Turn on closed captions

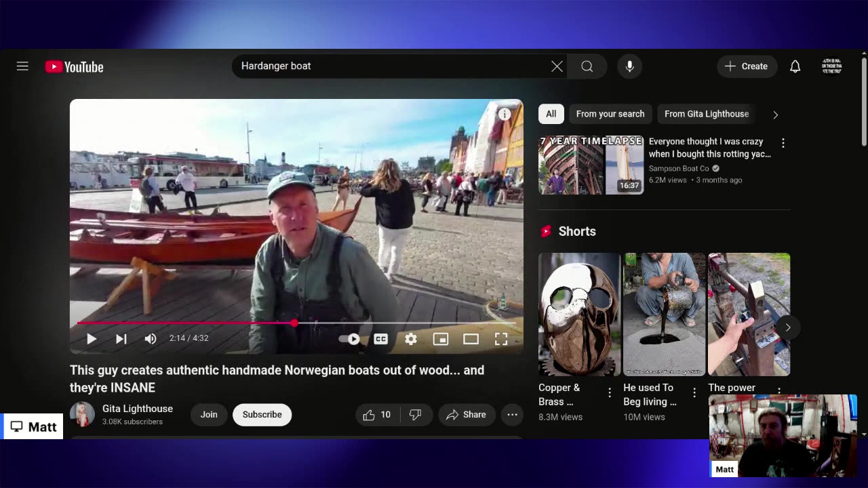click(381, 339)
